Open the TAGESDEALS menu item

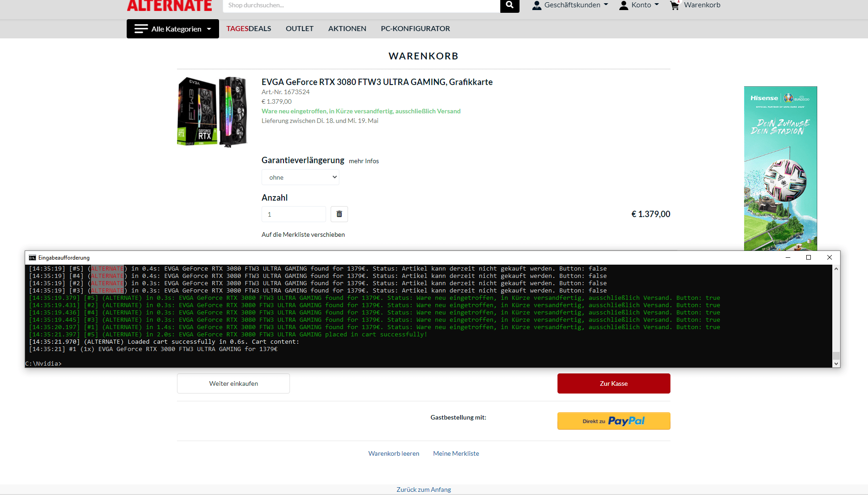(249, 28)
